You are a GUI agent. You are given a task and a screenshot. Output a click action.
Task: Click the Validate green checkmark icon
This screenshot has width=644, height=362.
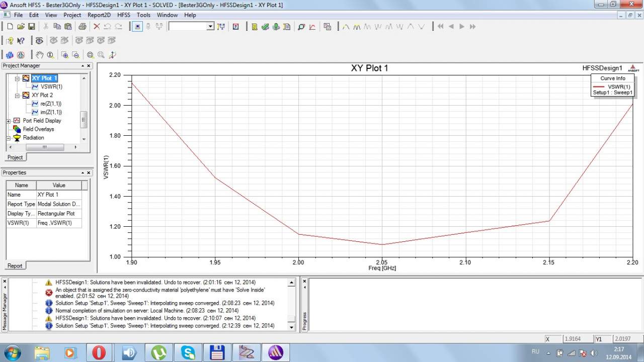pyautogui.click(x=265, y=27)
